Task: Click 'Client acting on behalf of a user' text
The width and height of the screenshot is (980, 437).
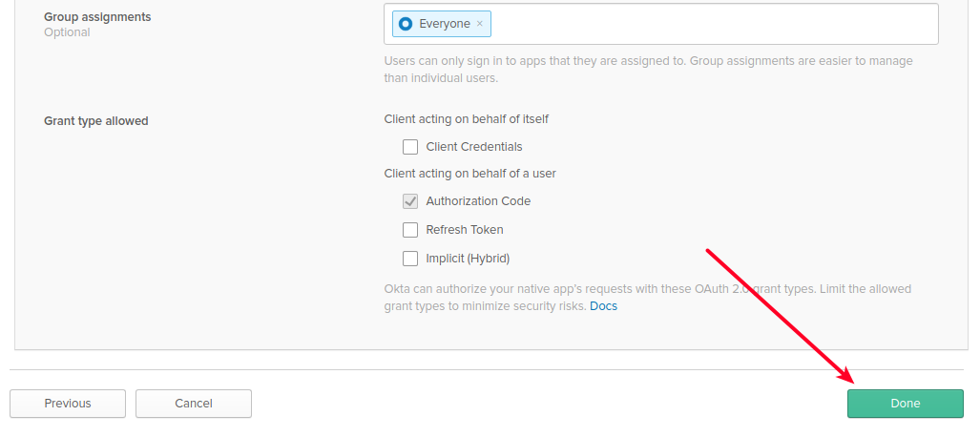Action: [470, 173]
